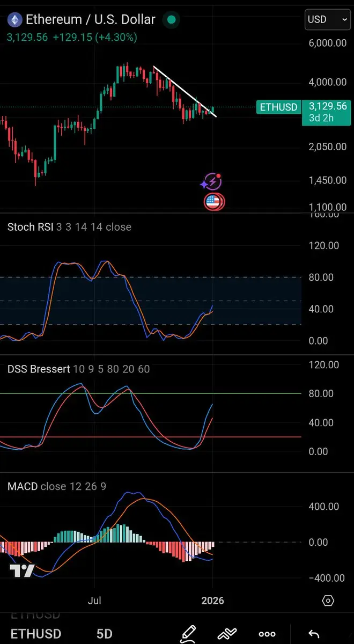This screenshot has width=354, height=644.
Task: Select the white descending trendline
Action: click(184, 91)
